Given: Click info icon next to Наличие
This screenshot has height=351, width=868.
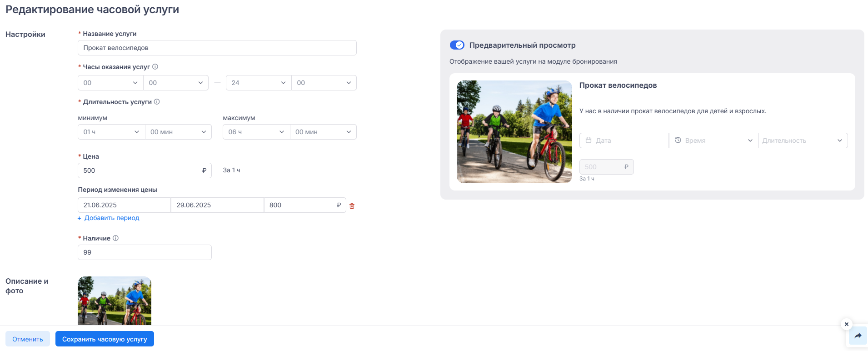Looking at the screenshot, I should point(115,238).
